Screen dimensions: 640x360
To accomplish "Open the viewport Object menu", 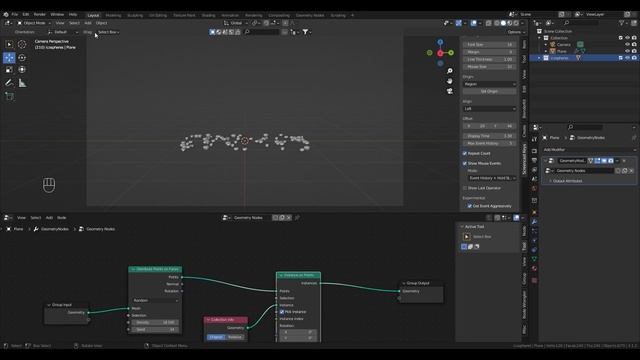I will pos(102,23).
